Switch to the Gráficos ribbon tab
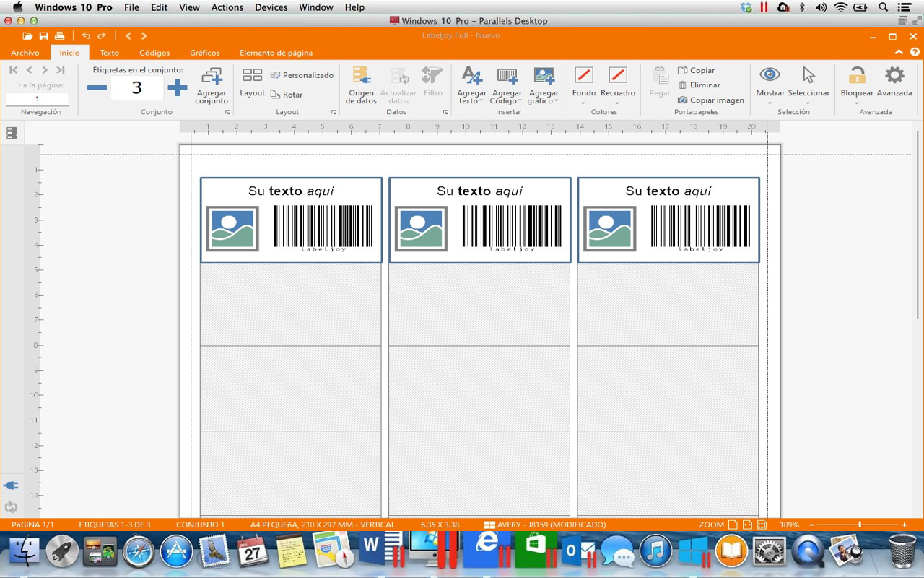 (x=205, y=53)
